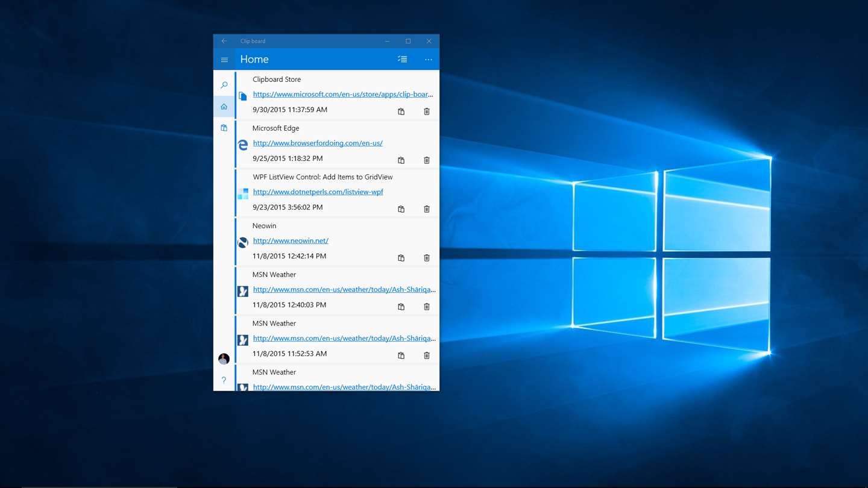Screen dimensions: 868x488
Task: Open the search pane in sidebar
Action: pos(224,85)
